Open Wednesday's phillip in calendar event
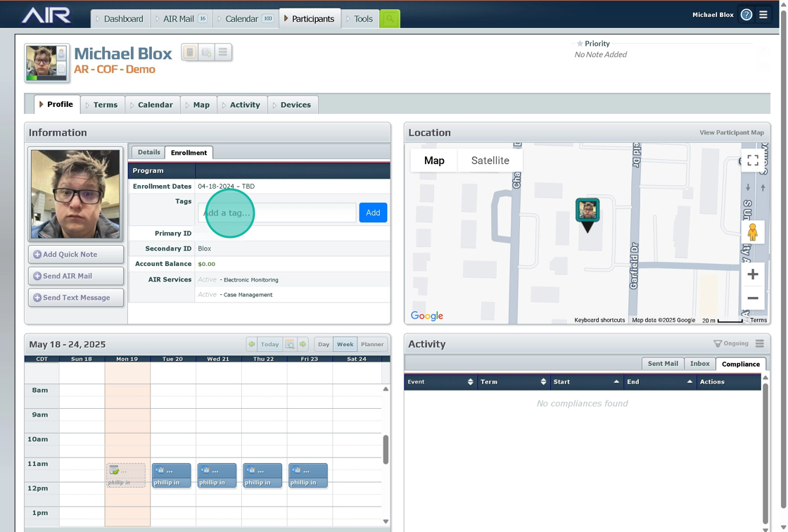The height and width of the screenshot is (532, 788). click(217, 475)
